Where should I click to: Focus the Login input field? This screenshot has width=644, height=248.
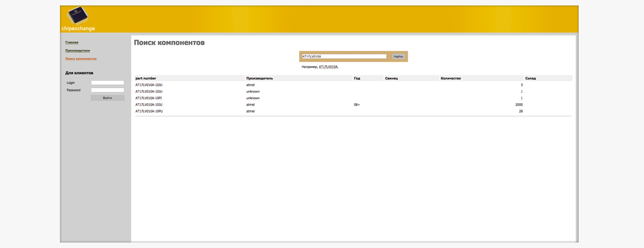[x=107, y=83]
